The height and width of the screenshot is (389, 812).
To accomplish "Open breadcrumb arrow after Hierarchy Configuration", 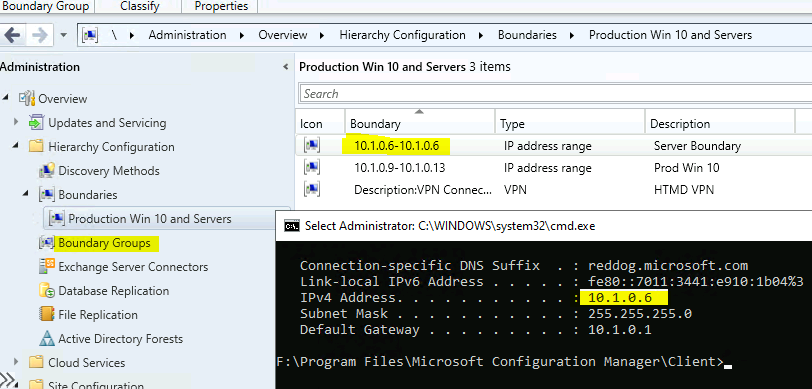I will tap(482, 35).
